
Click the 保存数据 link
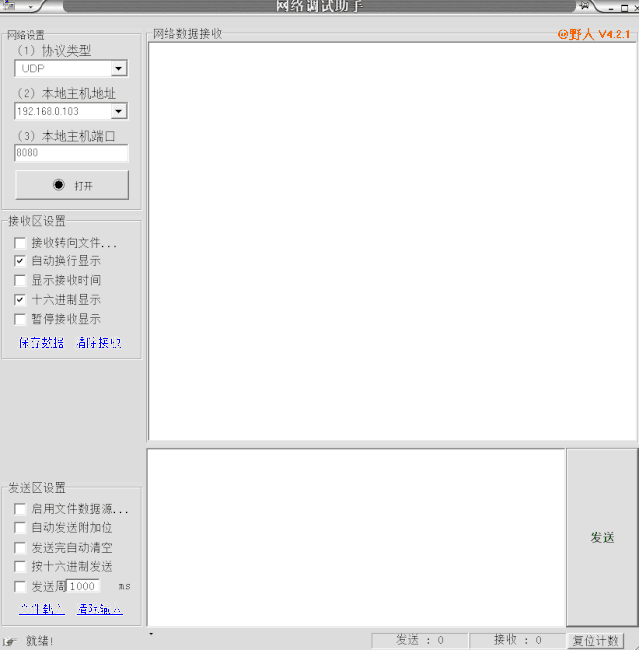pyautogui.click(x=41, y=343)
